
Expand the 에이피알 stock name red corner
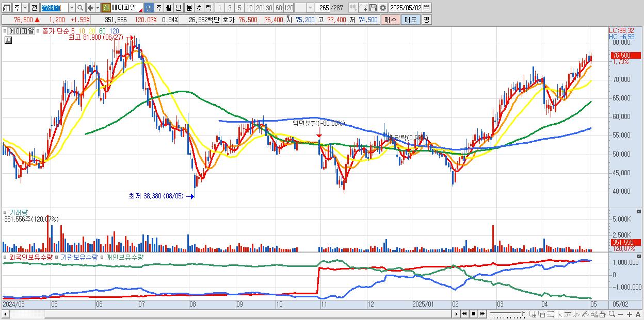coord(139,10)
